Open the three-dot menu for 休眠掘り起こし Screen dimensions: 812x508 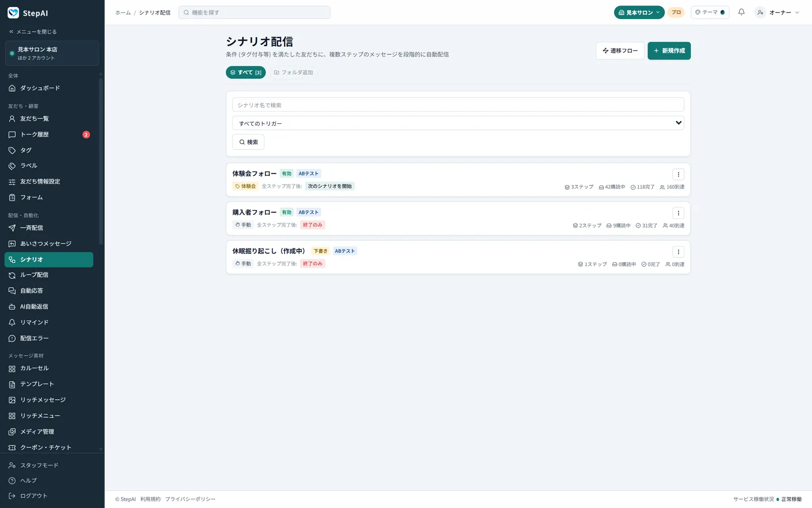[x=678, y=251]
